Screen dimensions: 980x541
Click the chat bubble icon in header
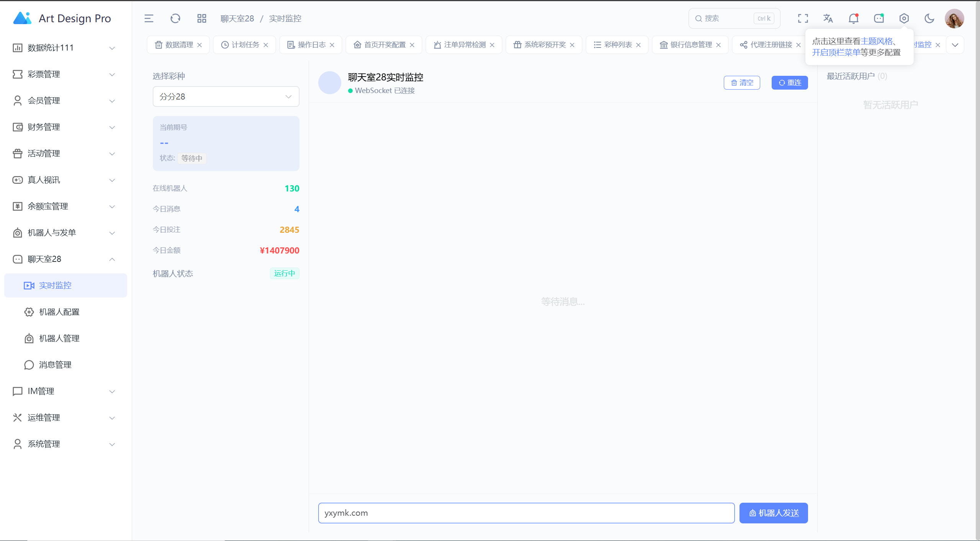coord(879,18)
